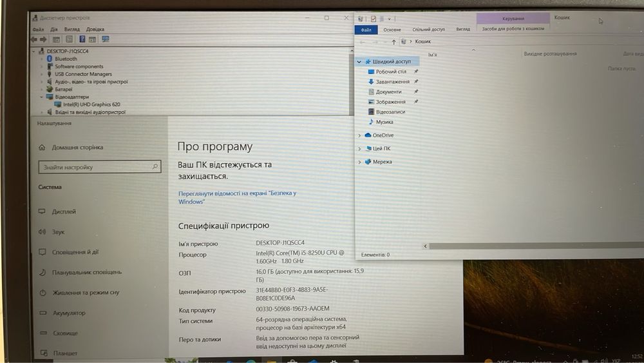The width and height of the screenshot is (644, 363).
Task: Collapse the Відеоадаптери node
Action: tap(41, 97)
